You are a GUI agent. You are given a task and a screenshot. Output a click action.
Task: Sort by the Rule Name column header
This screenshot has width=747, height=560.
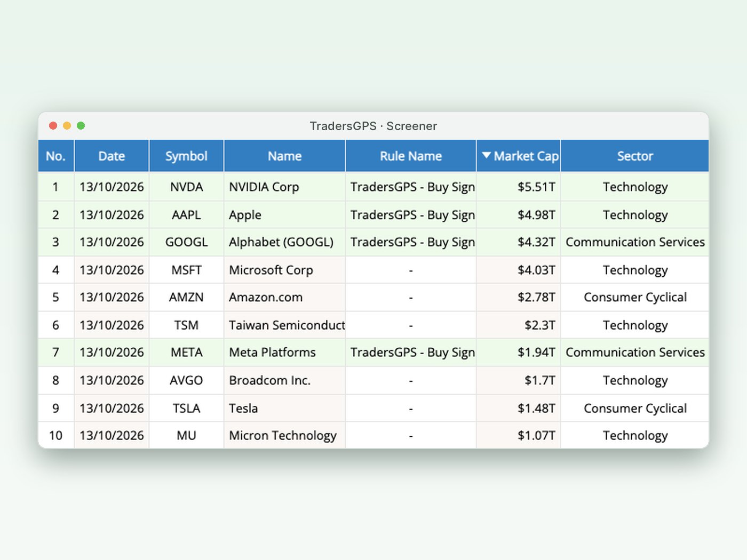point(411,156)
